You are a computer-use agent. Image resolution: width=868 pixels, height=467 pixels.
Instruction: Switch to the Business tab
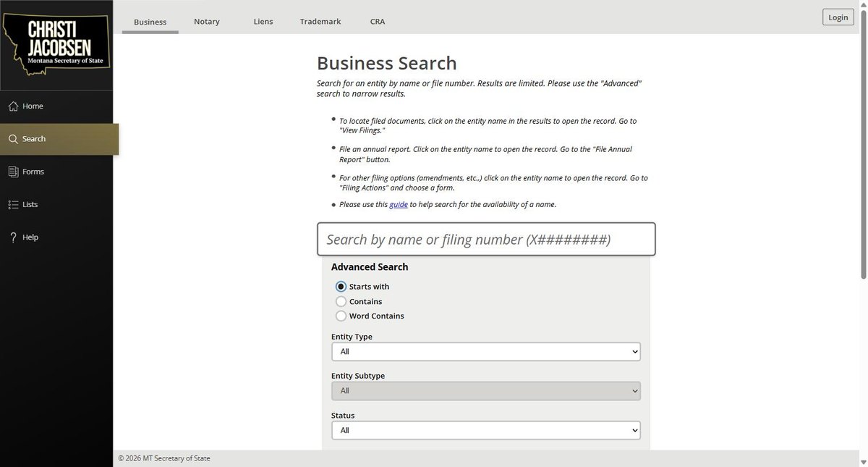[150, 22]
